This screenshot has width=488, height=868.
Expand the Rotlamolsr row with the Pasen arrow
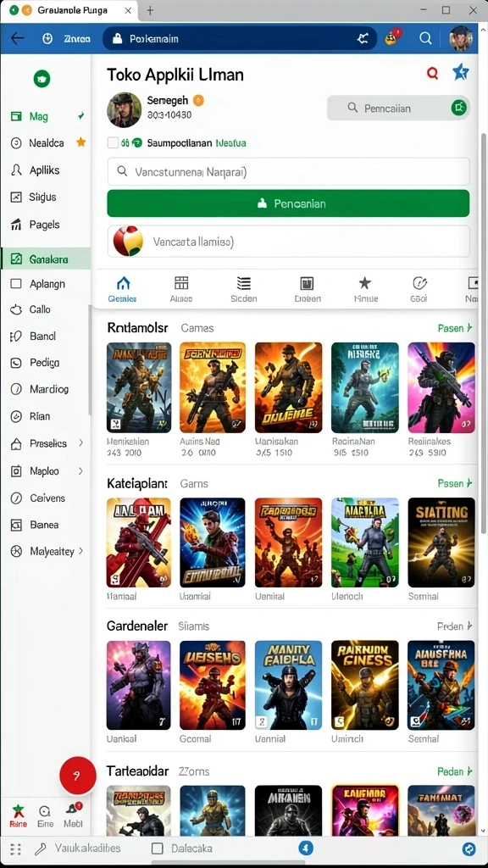tap(455, 328)
